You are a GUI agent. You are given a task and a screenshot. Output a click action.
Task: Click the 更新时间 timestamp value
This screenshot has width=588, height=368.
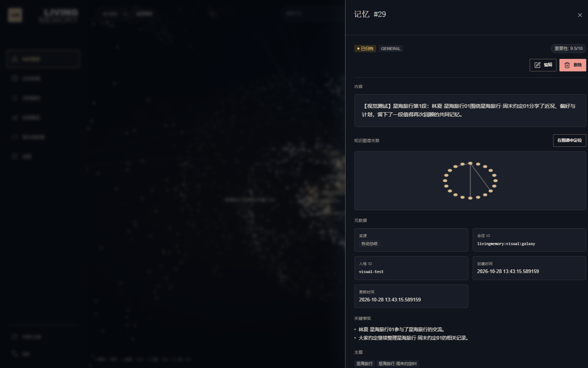[x=390, y=300]
